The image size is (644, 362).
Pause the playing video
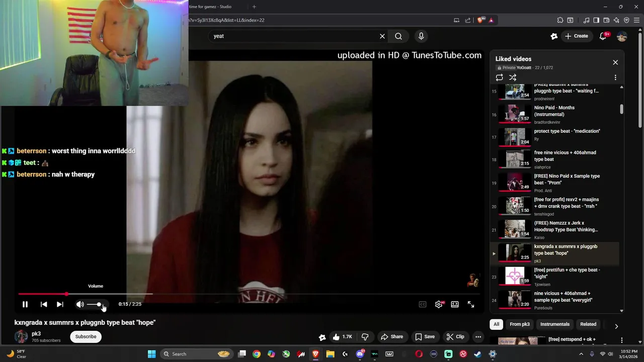pyautogui.click(x=25, y=304)
